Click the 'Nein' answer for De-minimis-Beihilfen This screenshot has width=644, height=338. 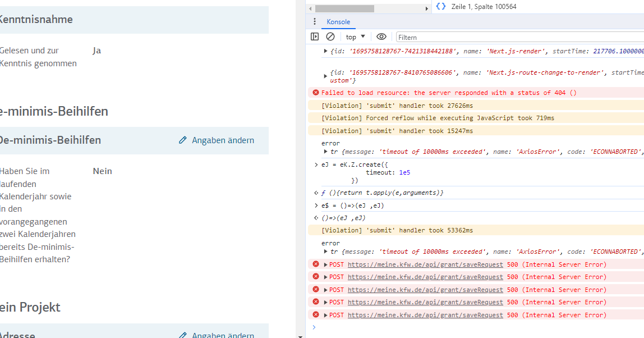(102, 171)
